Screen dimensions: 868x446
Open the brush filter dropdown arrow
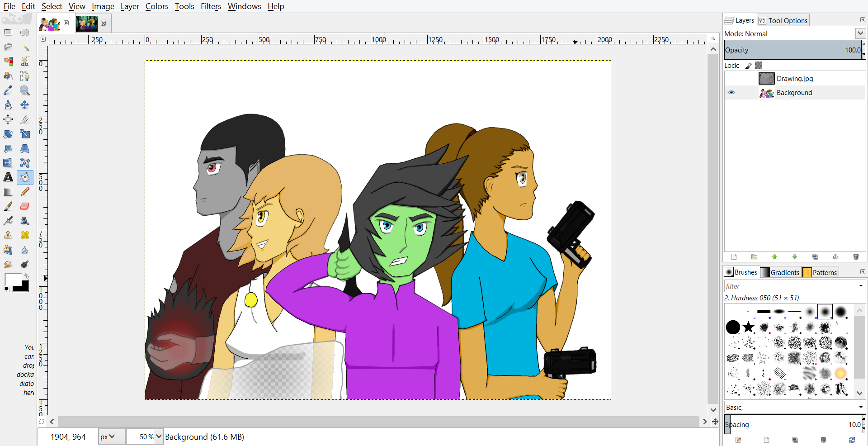tap(861, 286)
